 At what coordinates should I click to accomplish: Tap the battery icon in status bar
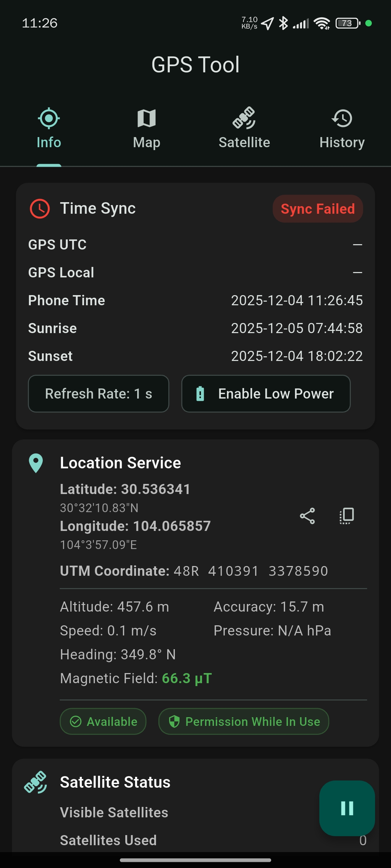click(348, 24)
